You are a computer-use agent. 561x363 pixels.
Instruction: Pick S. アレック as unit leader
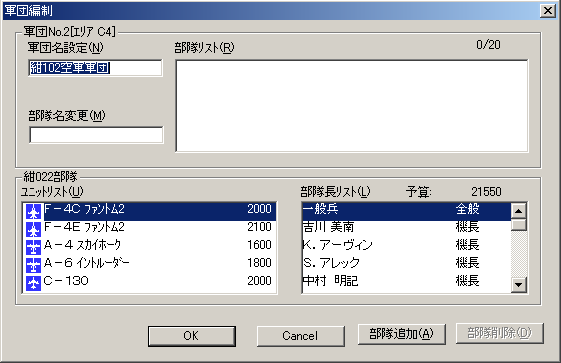[407, 263]
